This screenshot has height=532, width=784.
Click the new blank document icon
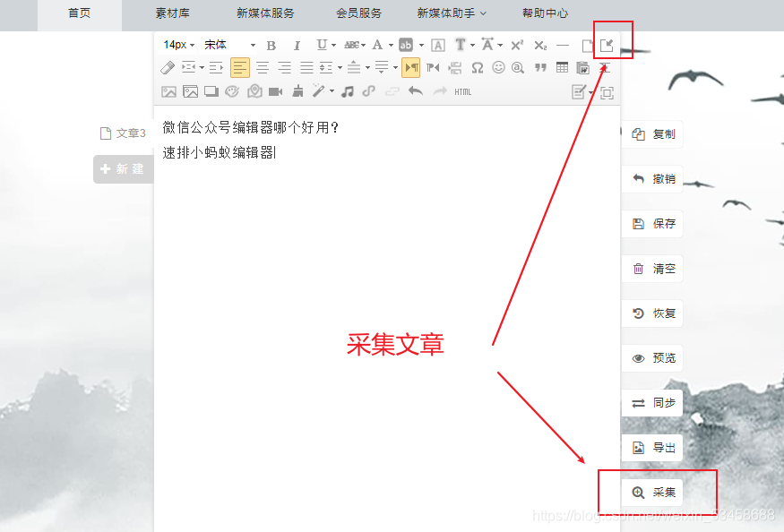pyautogui.click(x=588, y=46)
